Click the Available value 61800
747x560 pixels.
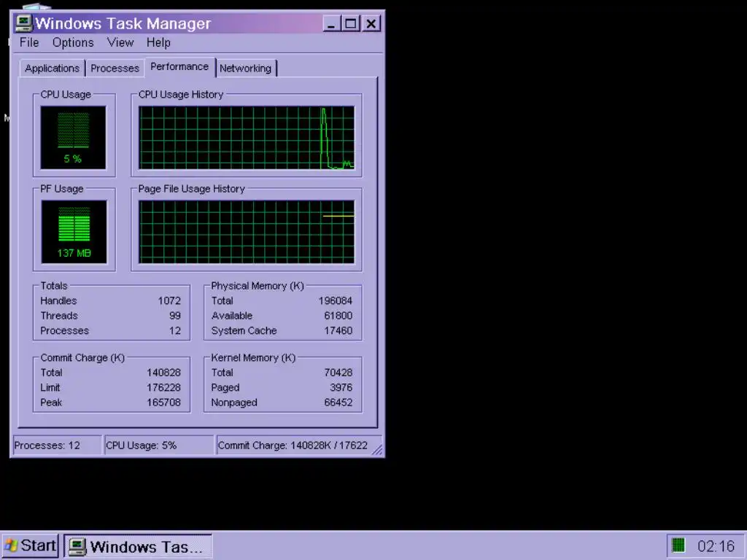pyautogui.click(x=338, y=316)
